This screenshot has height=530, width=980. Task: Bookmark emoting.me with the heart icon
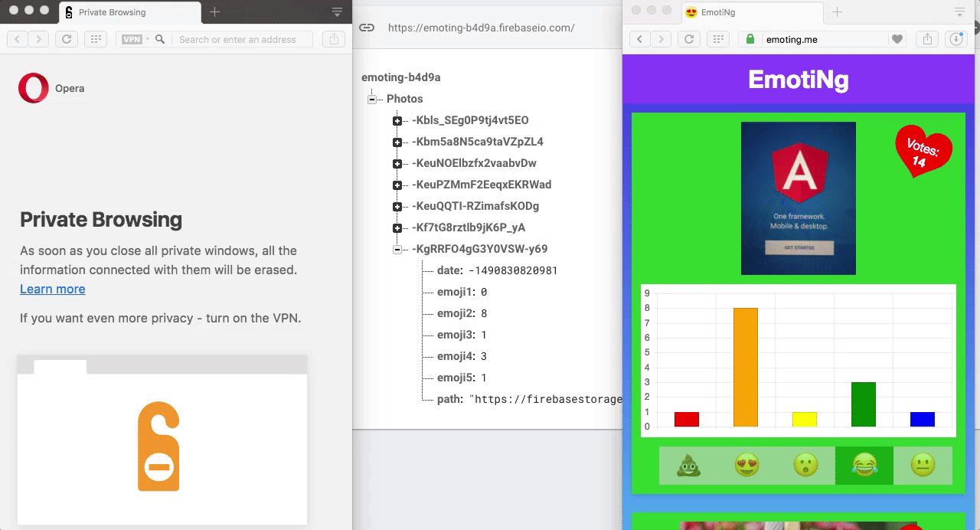tap(897, 39)
